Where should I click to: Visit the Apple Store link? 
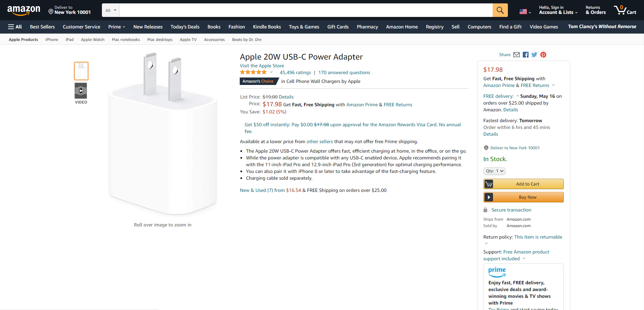click(262, 66)
